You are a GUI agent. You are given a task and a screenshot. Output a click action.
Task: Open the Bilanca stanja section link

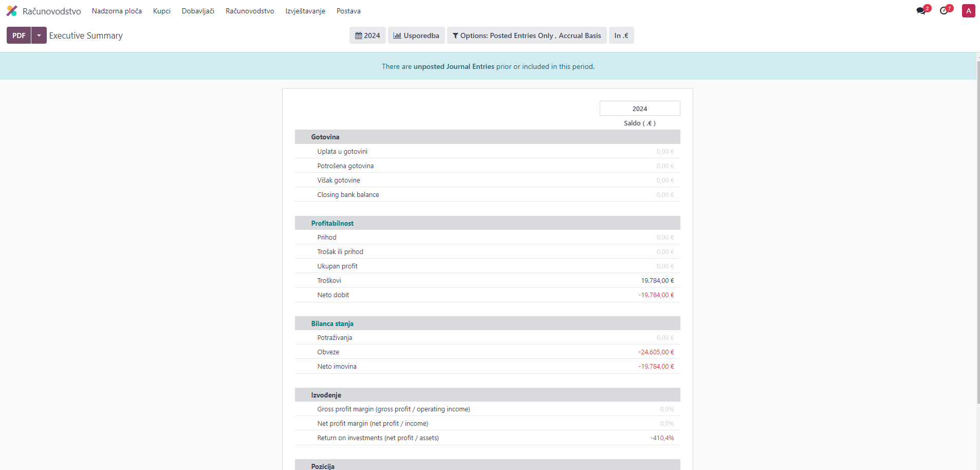(332, 323)
